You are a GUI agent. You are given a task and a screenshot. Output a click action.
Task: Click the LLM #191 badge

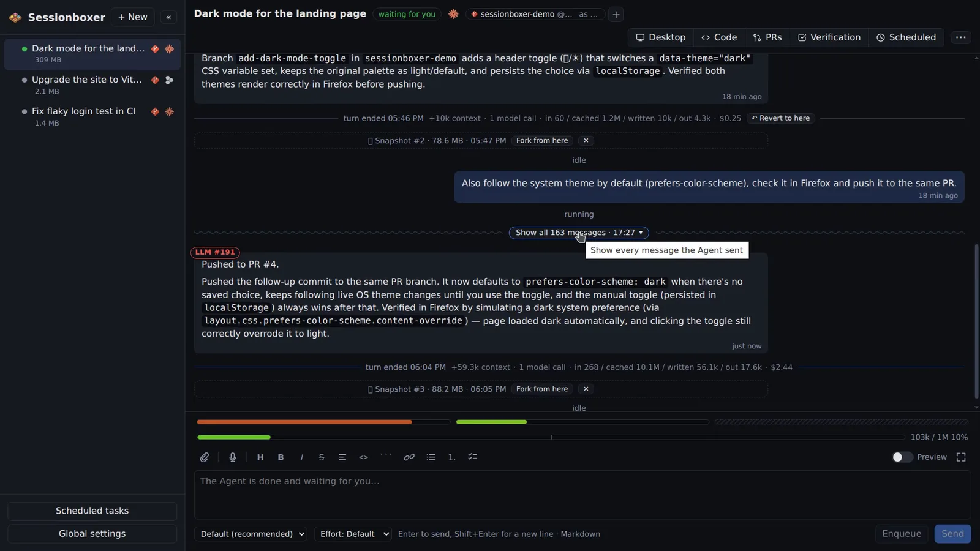point(215,252)
